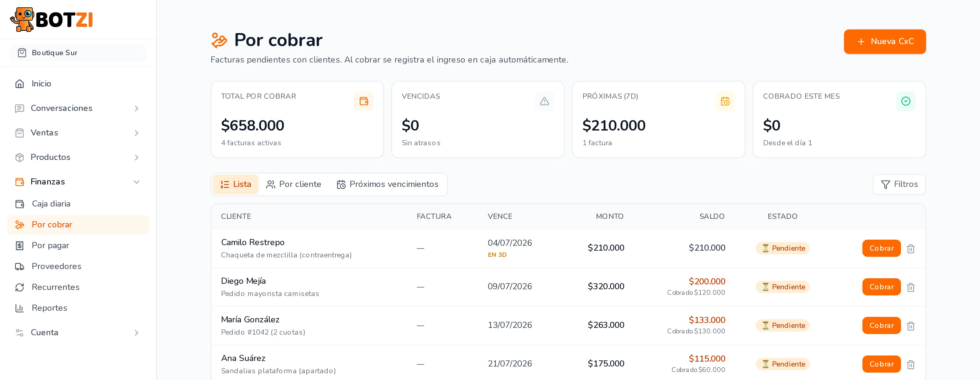Click the Reportes bar chart icon

click(x=19, y=308)
